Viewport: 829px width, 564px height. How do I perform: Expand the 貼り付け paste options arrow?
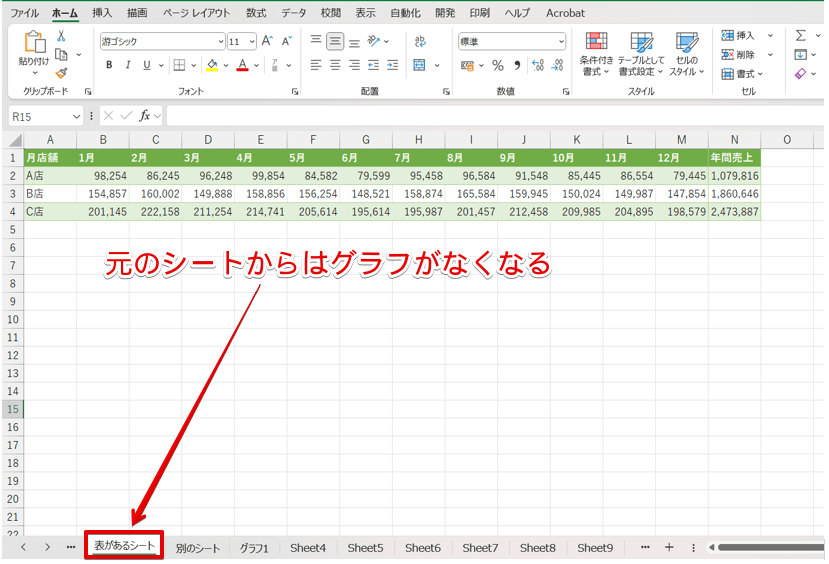tap(35, 73)
